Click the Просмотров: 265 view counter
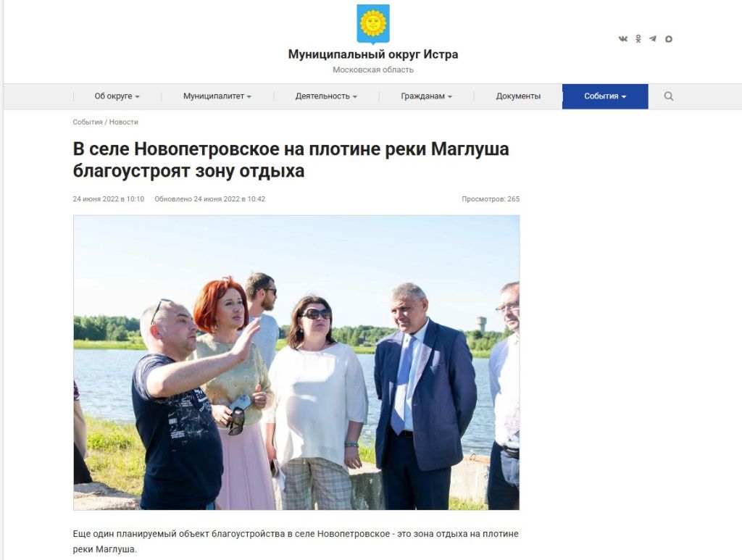The width and height of the screenshot is (742, 560). (491, 199)
